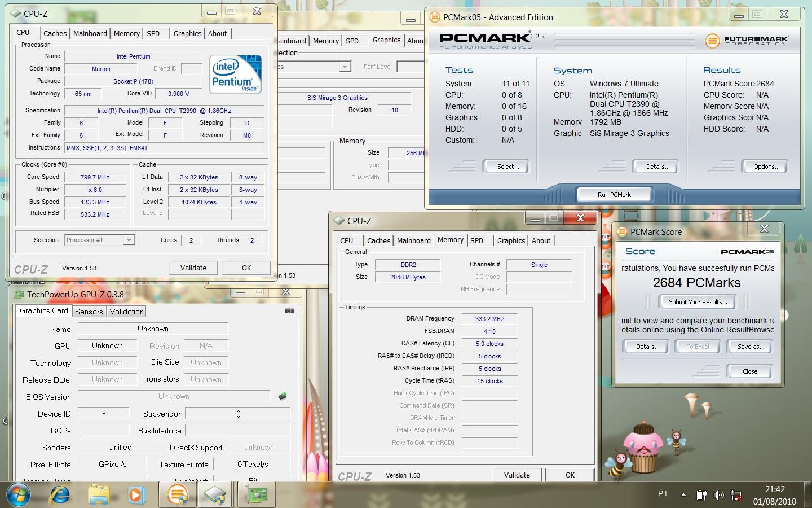Expand dropdown left of Perf Level

pos(345,67)
